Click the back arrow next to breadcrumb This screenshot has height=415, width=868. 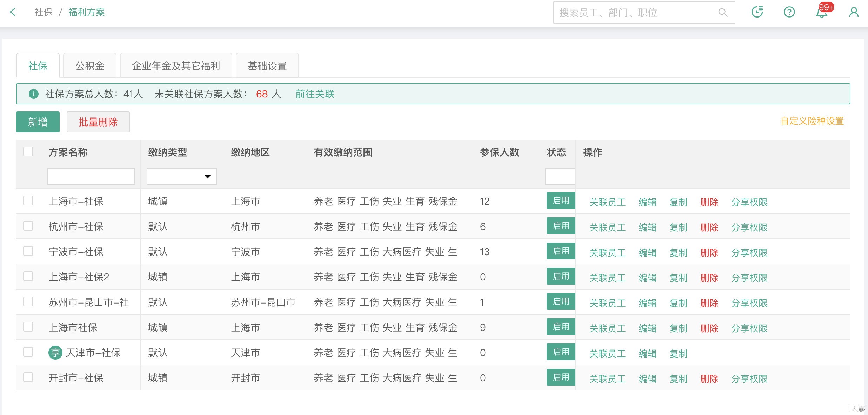(13, 12)
